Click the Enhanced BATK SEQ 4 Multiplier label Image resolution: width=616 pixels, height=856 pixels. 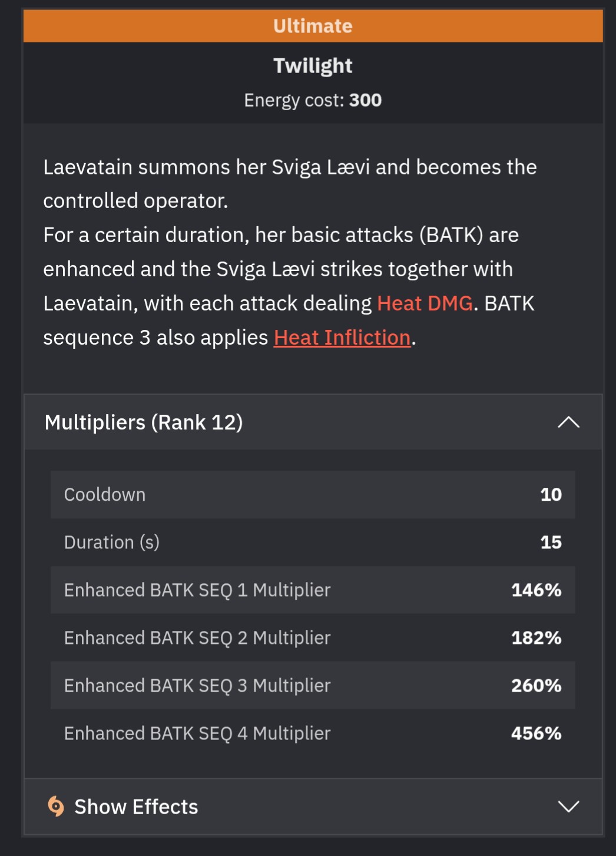[x=197, y=733]
